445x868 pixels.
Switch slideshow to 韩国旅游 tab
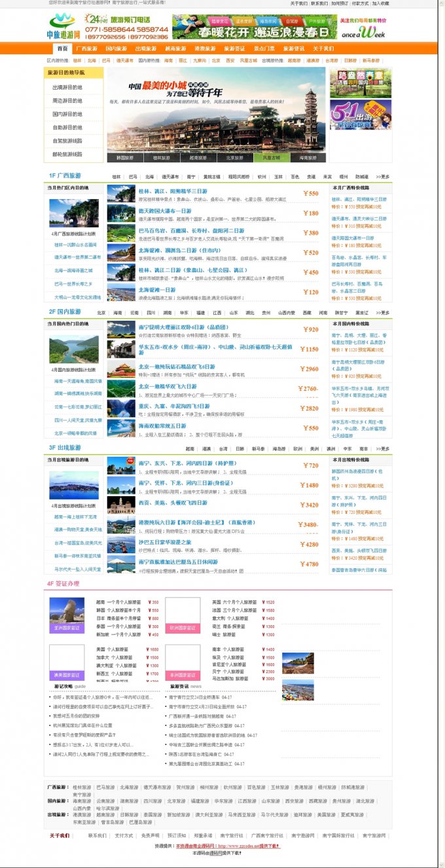(125, 158)
